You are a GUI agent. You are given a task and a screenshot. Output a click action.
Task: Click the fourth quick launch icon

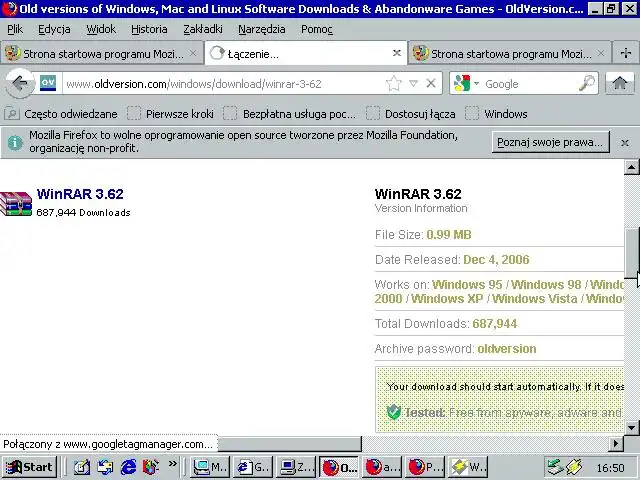(x=151, y=467)
